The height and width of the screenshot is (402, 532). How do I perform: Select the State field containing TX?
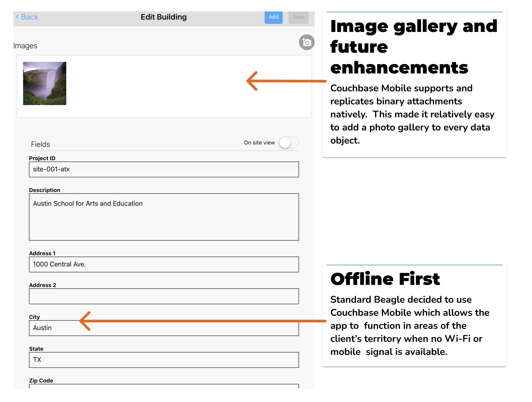pyautogui.click(x=164, y=360)
